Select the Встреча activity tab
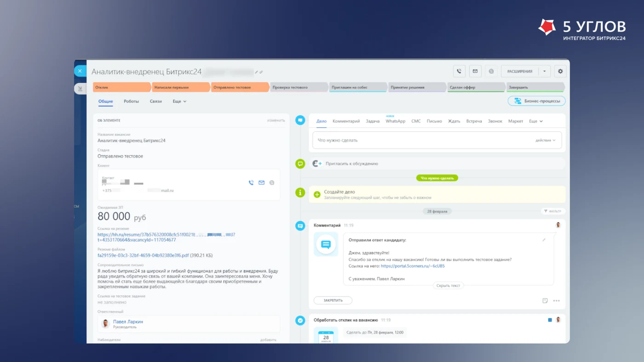644x362 pixels. coord(474,121)
